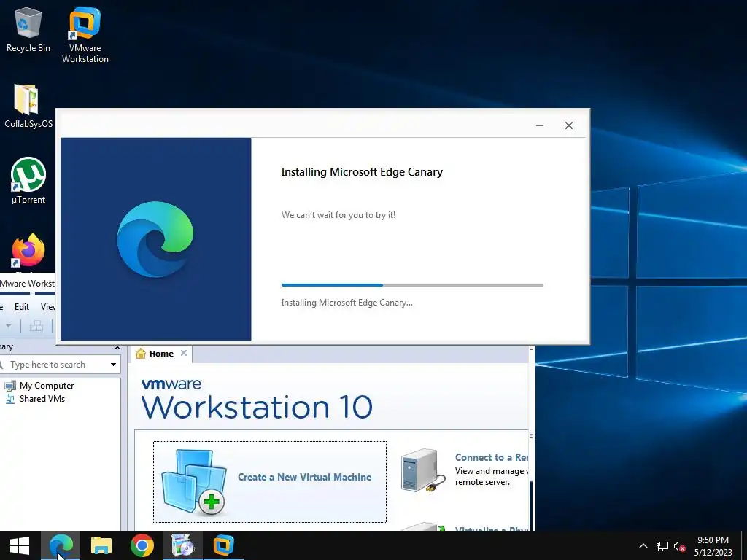Click Microsoft Edge in the taskbar

[x=61, y=545]
